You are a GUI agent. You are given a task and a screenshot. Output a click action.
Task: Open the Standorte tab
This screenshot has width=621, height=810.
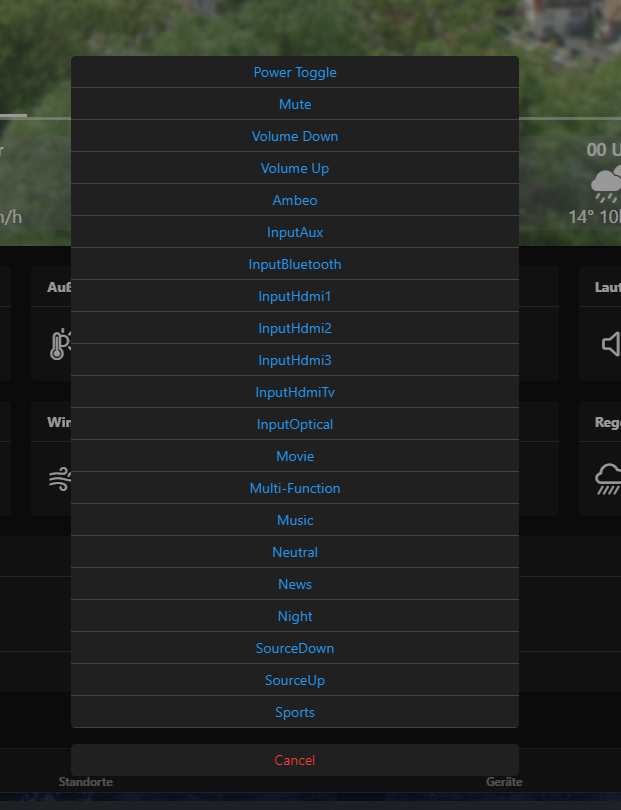pos(86,782)
